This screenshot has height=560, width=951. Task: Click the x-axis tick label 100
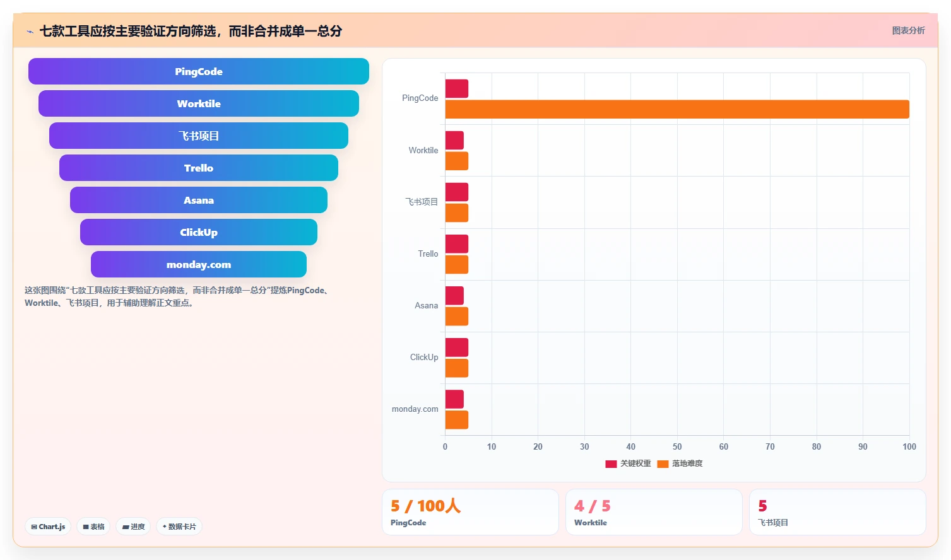pos(909,446)
